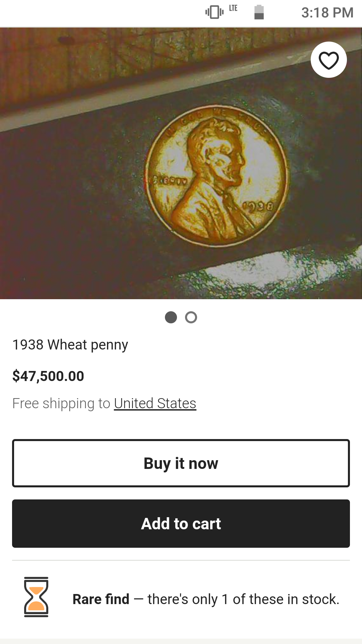Click the 3:18 PM clock
Screen dimensions: 362x644
[x=327, y=13]
